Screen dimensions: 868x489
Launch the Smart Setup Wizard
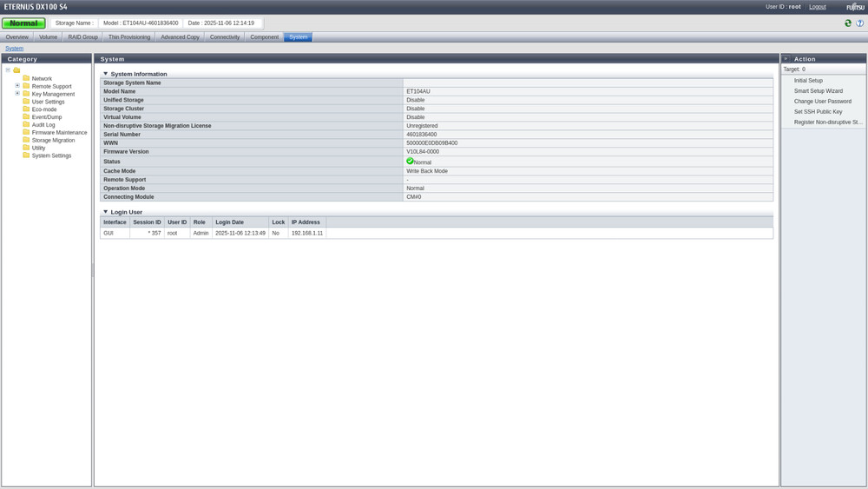pyautogui.click(x=819, y=91)
